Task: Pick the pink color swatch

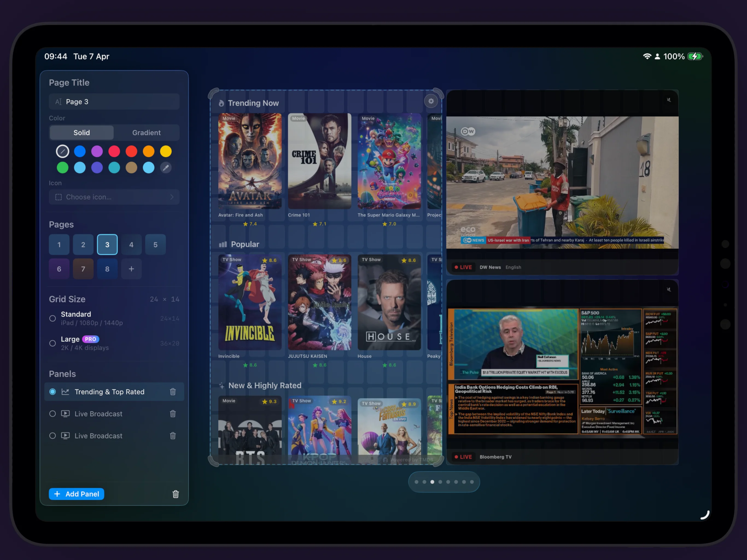Action: pyautogui.click(x=114, y=151)
